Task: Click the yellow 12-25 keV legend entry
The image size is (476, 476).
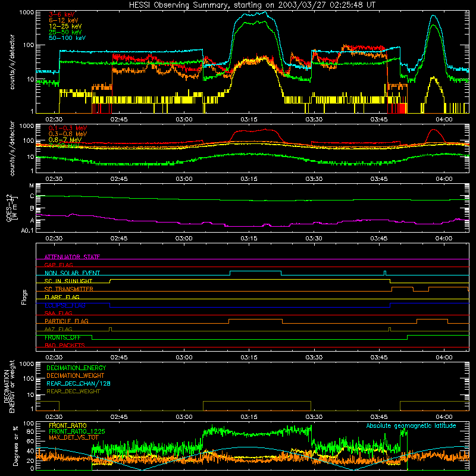Action: [65, 26]
